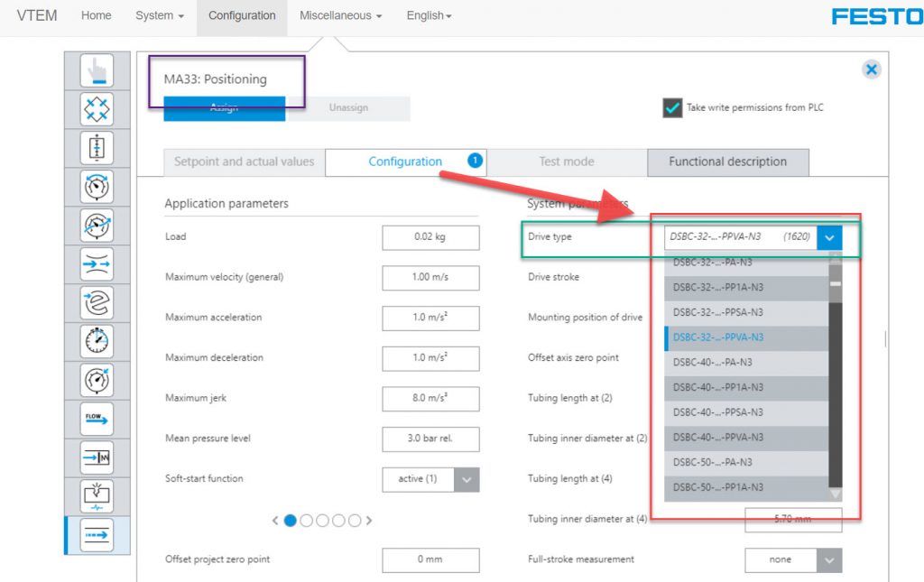This screenshot has height=582, width=924.
Task: Select the stopwatch travel time icon
Action: [x=97, y=342]
